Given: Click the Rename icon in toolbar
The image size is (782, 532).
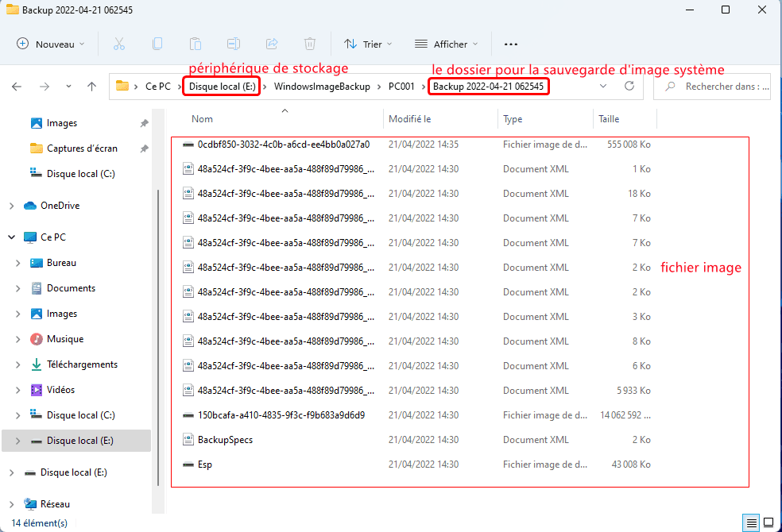Looking at the screenshot, I should tap(234, 44).
